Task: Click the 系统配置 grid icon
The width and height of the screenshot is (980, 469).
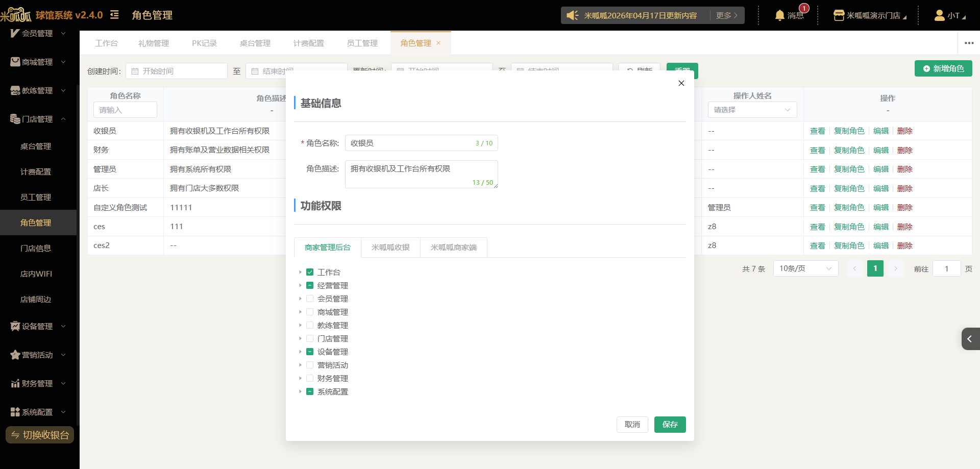Action: (x=15, y=412)
